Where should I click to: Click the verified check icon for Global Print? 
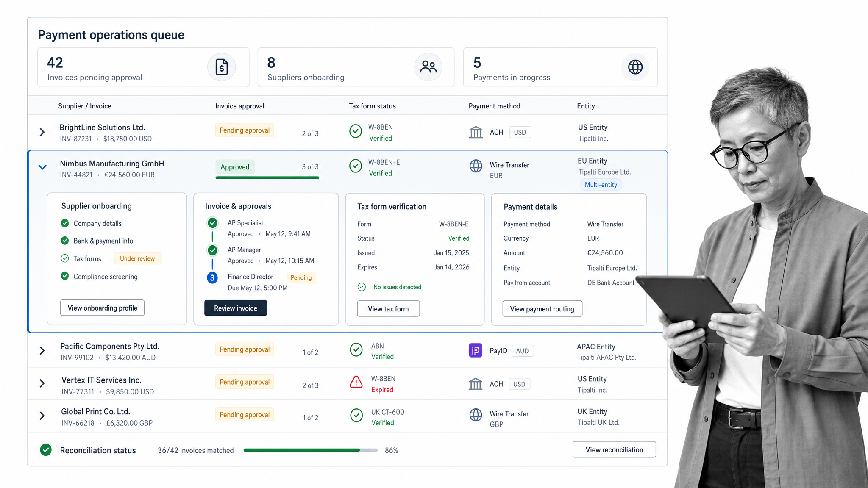coord(356,416)
